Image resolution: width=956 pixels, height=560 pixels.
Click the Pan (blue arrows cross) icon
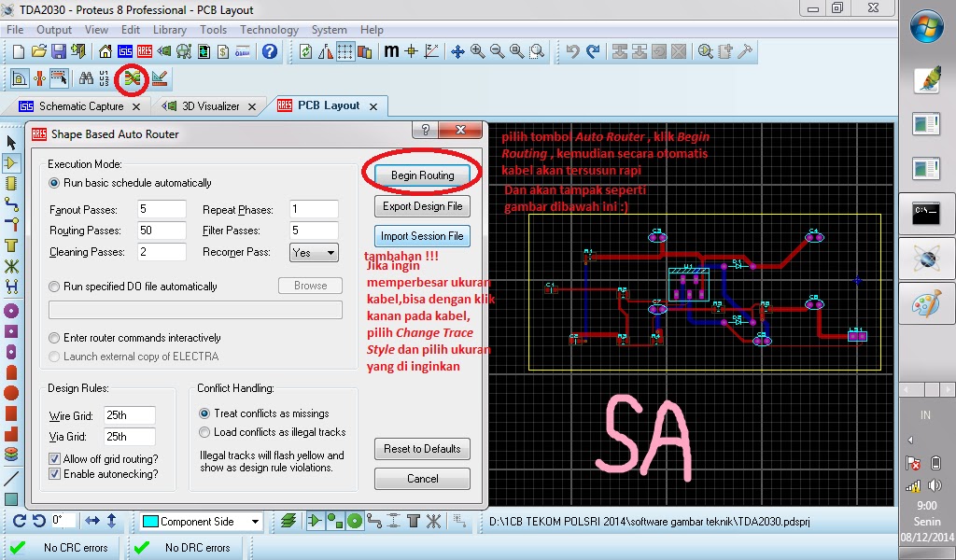tap(457, 51)
